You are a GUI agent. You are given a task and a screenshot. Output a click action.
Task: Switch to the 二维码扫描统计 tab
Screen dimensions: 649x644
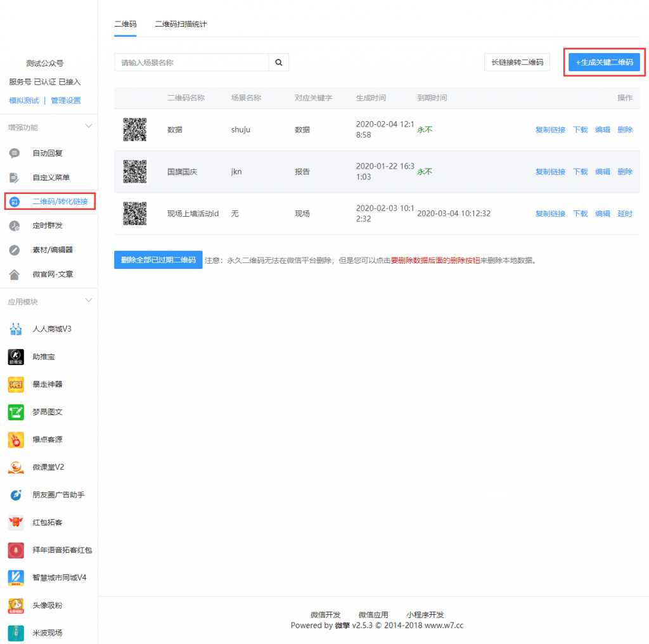(x=181, y=24)
